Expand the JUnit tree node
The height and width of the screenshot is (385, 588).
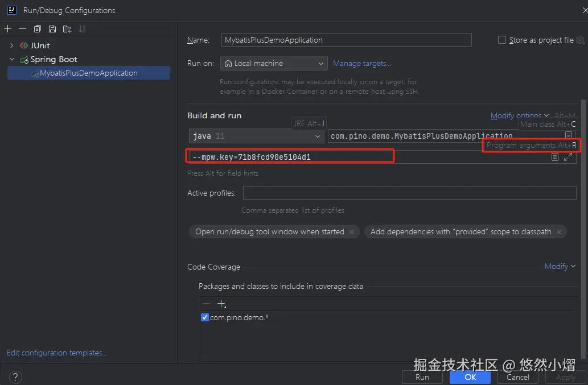click(11, 45)
